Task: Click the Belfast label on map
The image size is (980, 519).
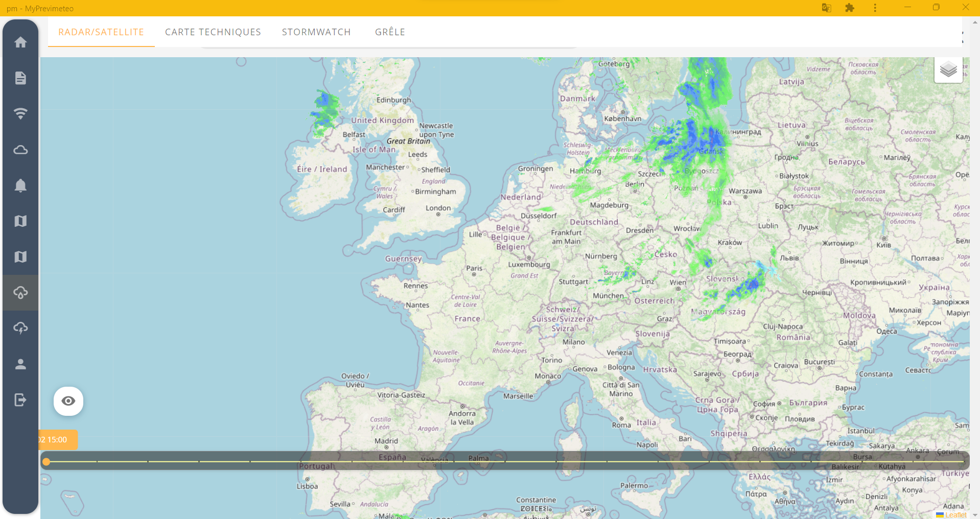Action: (x=354, y=135)
